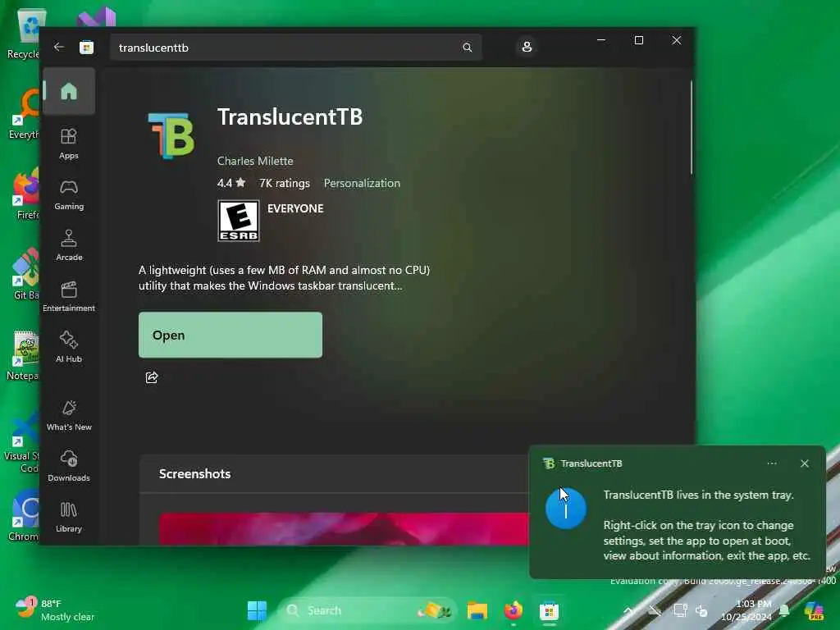Open the weather widget showing 88°F
The image size is (840, 630).
[x=55, y=609]
